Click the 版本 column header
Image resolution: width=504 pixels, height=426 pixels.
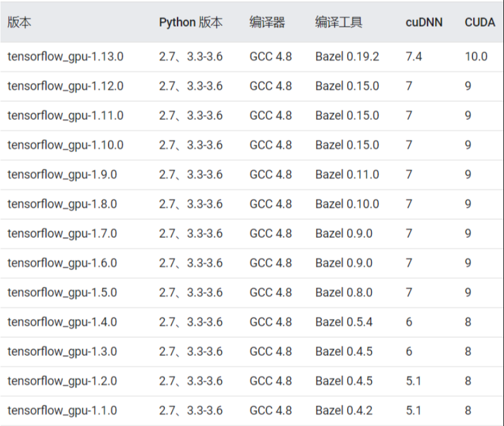tap(19, 23)
